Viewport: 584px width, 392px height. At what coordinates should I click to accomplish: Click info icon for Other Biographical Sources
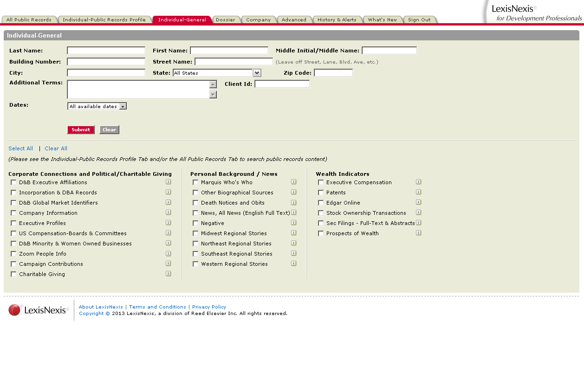coord(293,192)
